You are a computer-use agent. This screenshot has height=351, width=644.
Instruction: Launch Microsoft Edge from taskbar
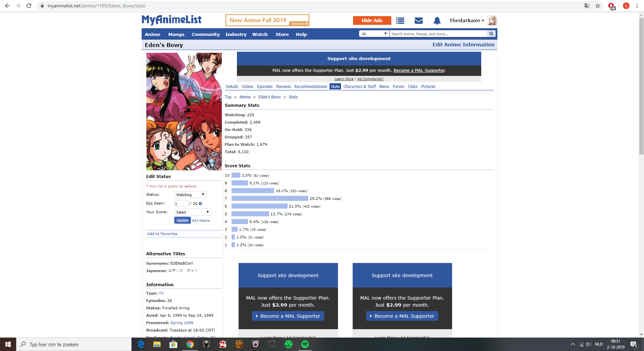click(141, 344)
